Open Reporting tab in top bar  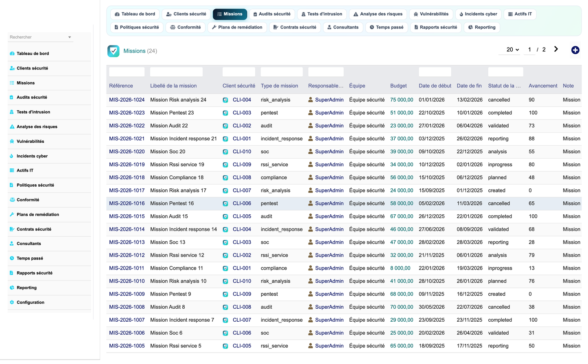pyautogui.click(x=482, y=27)
